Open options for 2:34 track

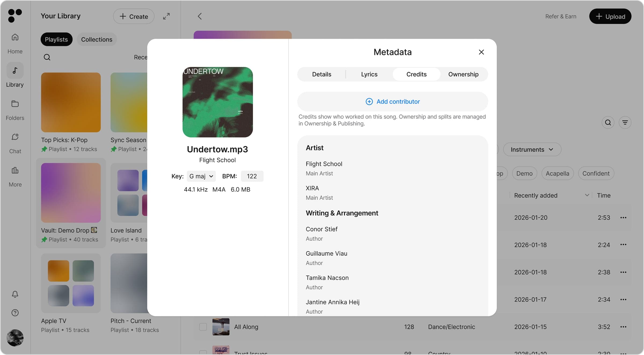pos(623,299)
